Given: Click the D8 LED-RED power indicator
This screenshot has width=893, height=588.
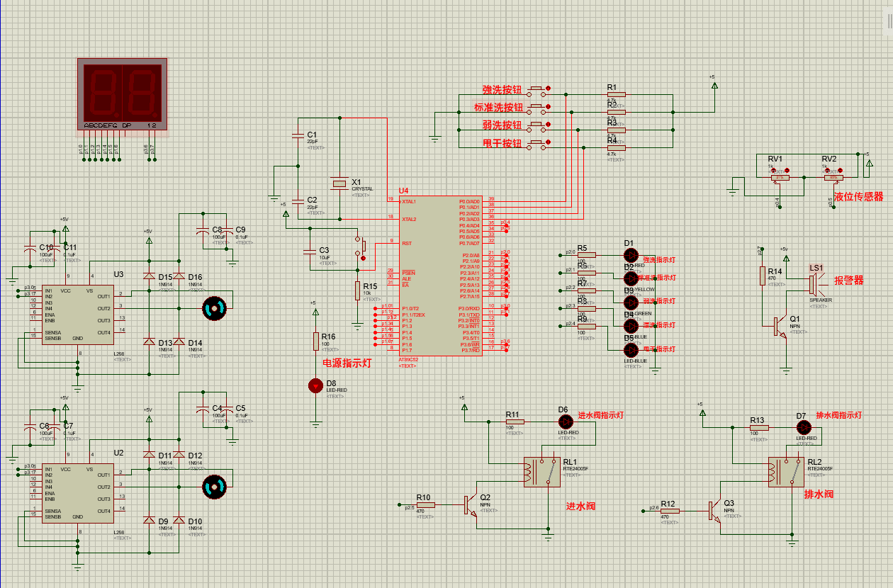Looking at the screenshot, I should [x=315, y=385].
